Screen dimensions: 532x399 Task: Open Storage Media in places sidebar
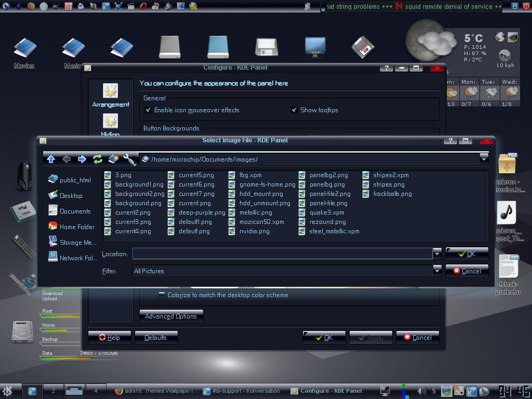coord(72,242)
